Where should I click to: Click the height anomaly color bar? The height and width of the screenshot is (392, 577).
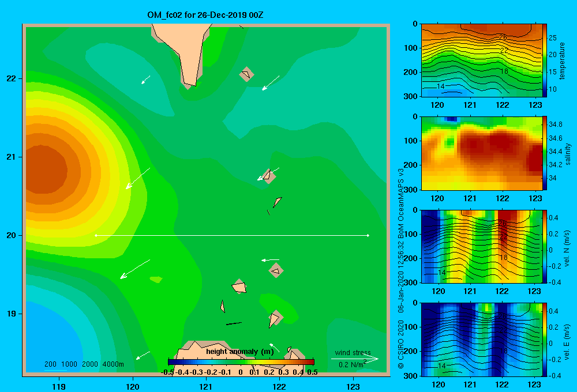[241, 362]
